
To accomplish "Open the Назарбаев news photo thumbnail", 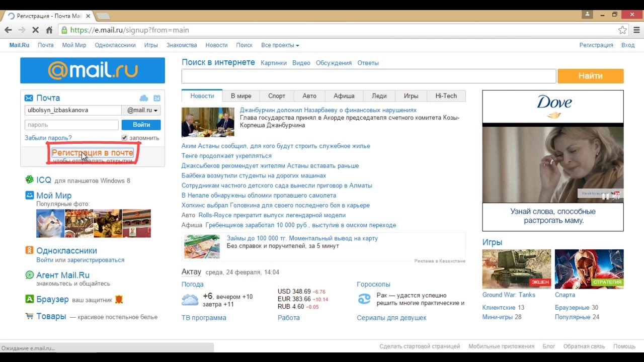I will pyautogui.click(x=208, y=122).
